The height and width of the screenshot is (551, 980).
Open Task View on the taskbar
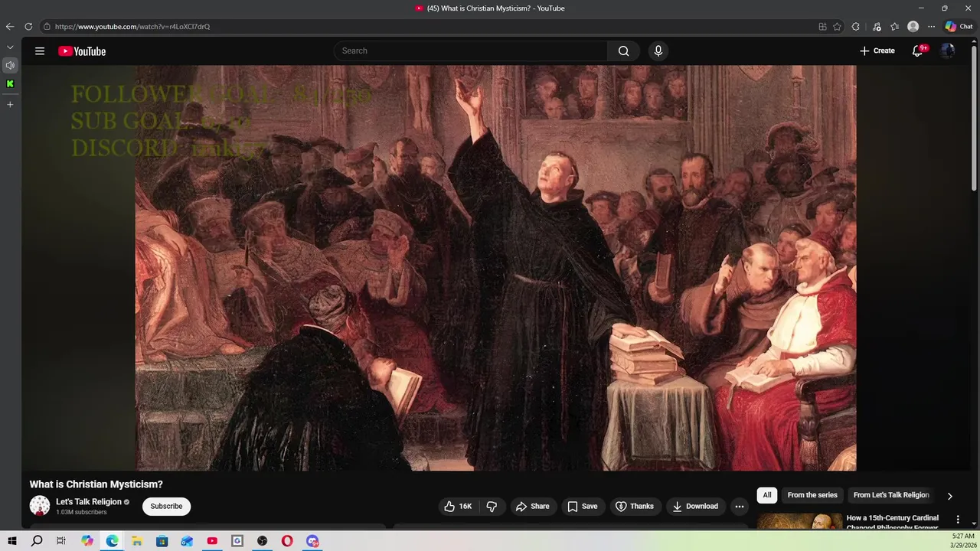pos(61,541)
